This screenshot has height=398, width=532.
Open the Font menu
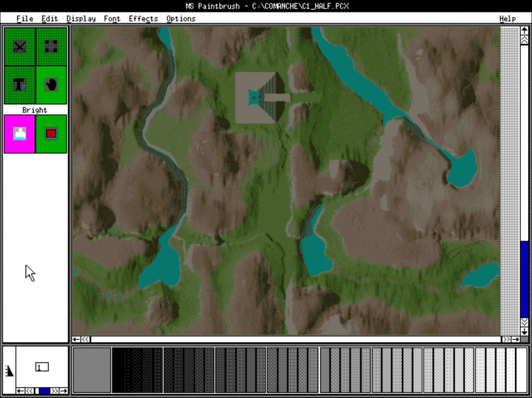coord(112,18)
